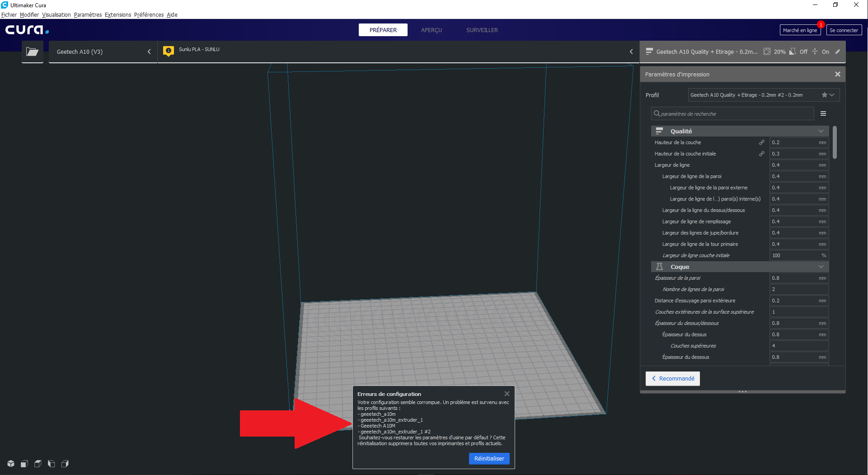Collapse the Qualité section chevron
The image size is (868, 475).
pos(821,131)
